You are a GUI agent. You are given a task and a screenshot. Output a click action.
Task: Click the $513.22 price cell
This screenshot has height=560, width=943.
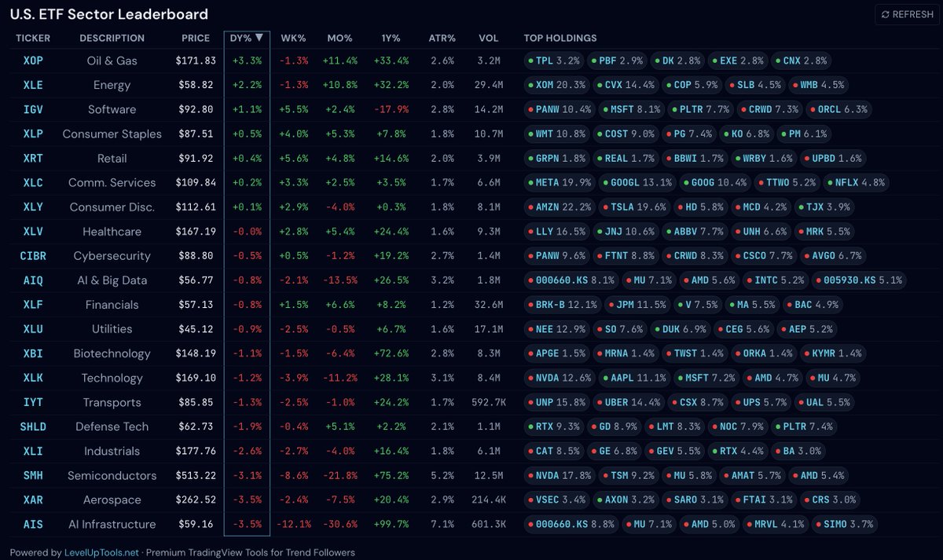(x=196, y=475)
